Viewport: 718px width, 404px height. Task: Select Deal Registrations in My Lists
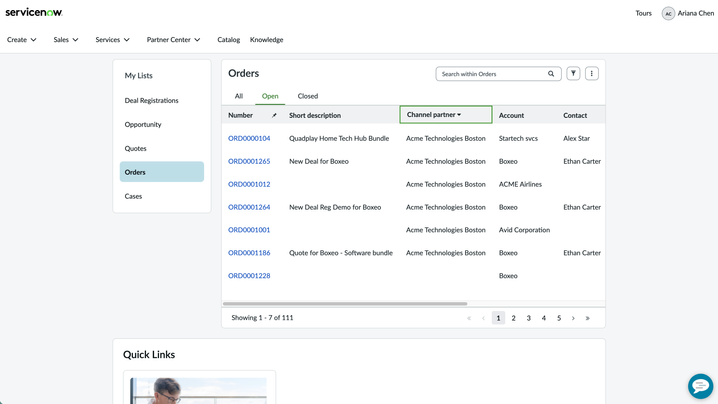[x=152, y=100]
